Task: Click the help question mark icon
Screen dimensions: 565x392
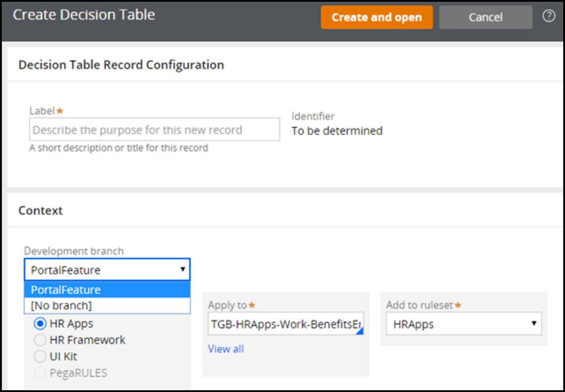Action: [x=549, y=16]
